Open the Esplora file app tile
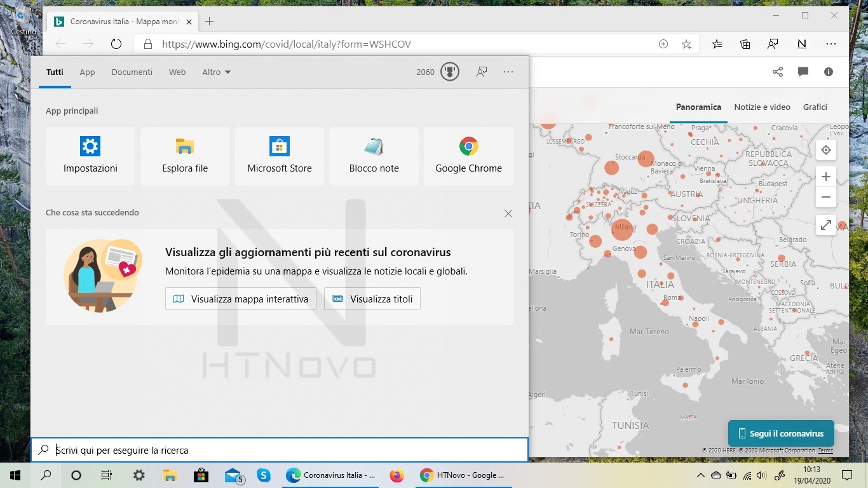868x488 pixels. [185, 156]
